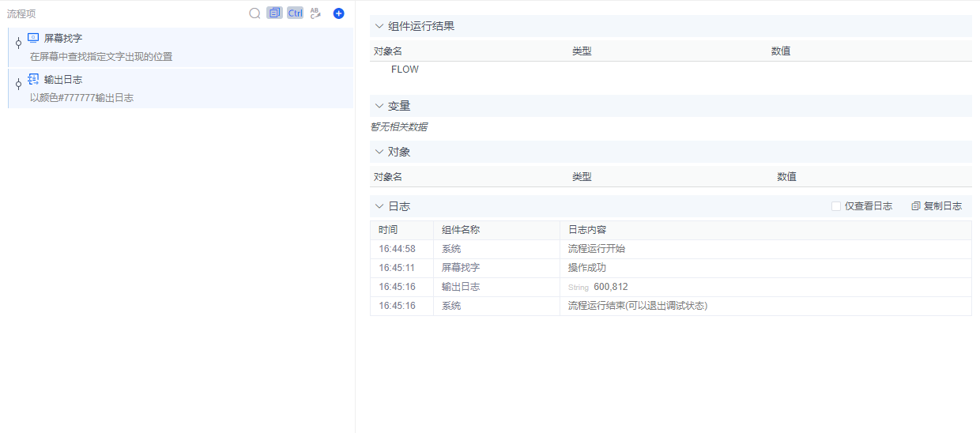Click 类型 column header in 组件运行结果
980x433 pixels.
pyautogui.click(x=582, y=51)
